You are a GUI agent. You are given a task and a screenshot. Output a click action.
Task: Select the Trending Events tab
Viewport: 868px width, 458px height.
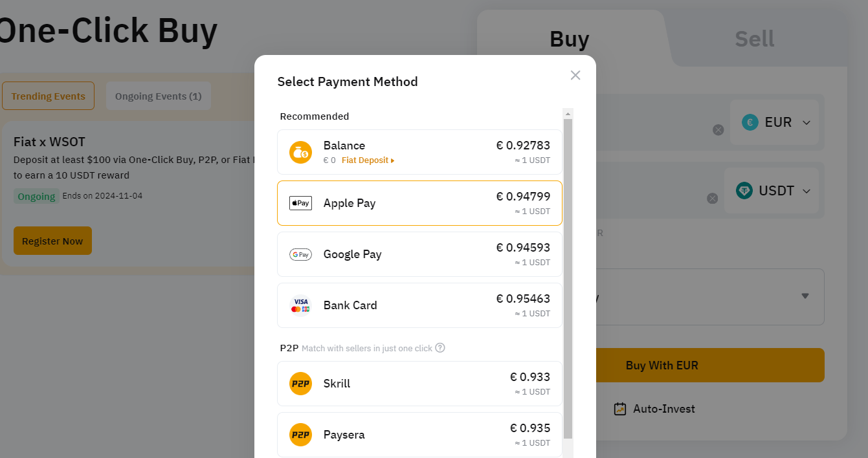click(48, 96)
